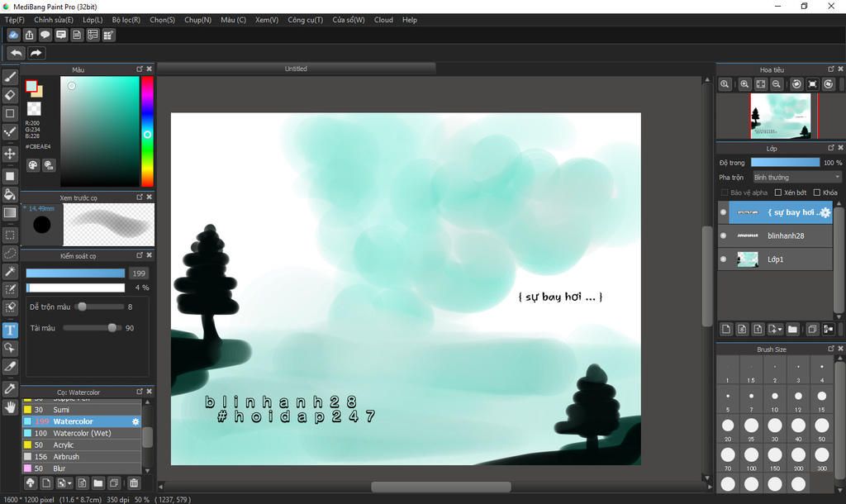Select the Selection Eraser tool

tap(10, 307)
